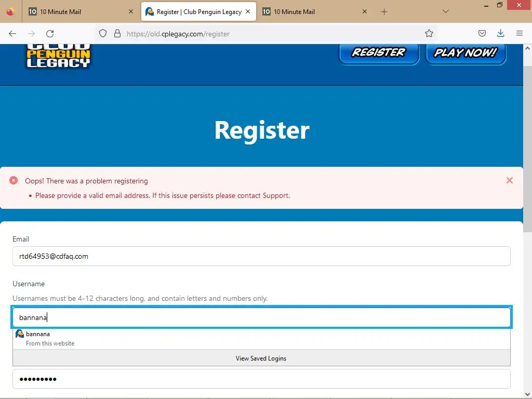Bookmark this page with the star icon

point(429,33)
